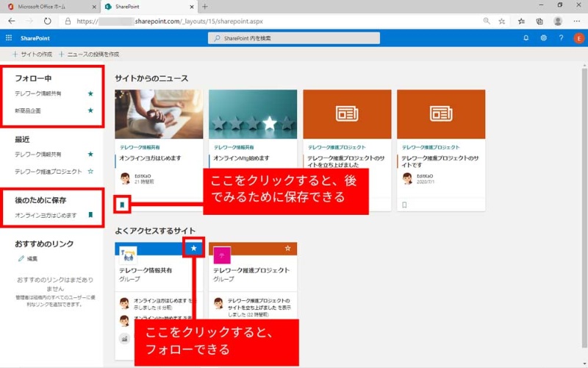Toggle follow star on テレワーク情報共有 site card
Image resolution: width=588 pixels, height=368 pixels.
click(x=193, y=248)
